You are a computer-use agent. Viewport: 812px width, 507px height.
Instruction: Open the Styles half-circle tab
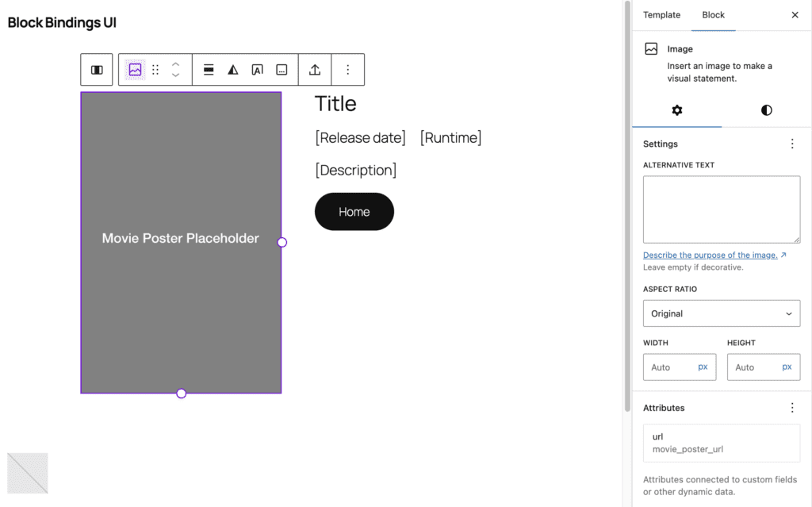[767, 110]
